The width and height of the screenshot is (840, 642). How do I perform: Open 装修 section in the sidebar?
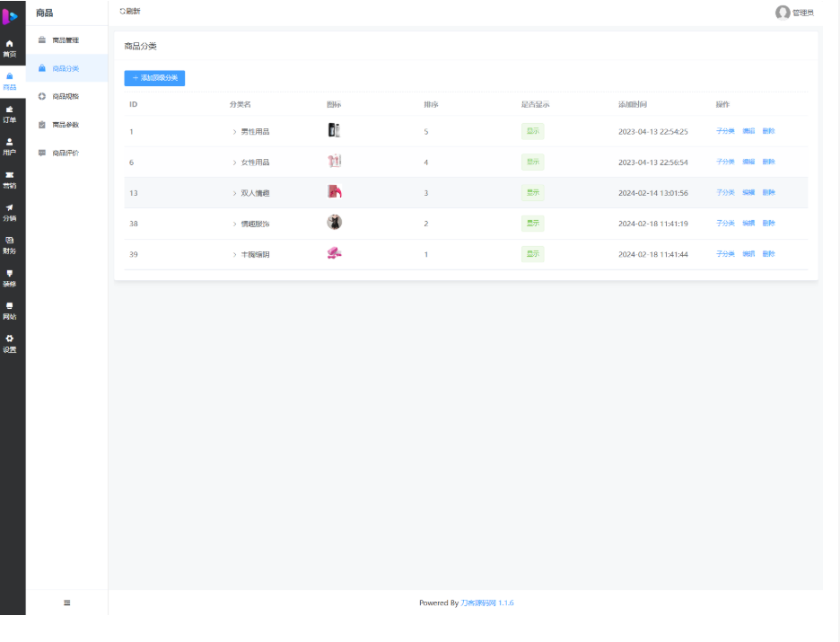pos(10,278)
